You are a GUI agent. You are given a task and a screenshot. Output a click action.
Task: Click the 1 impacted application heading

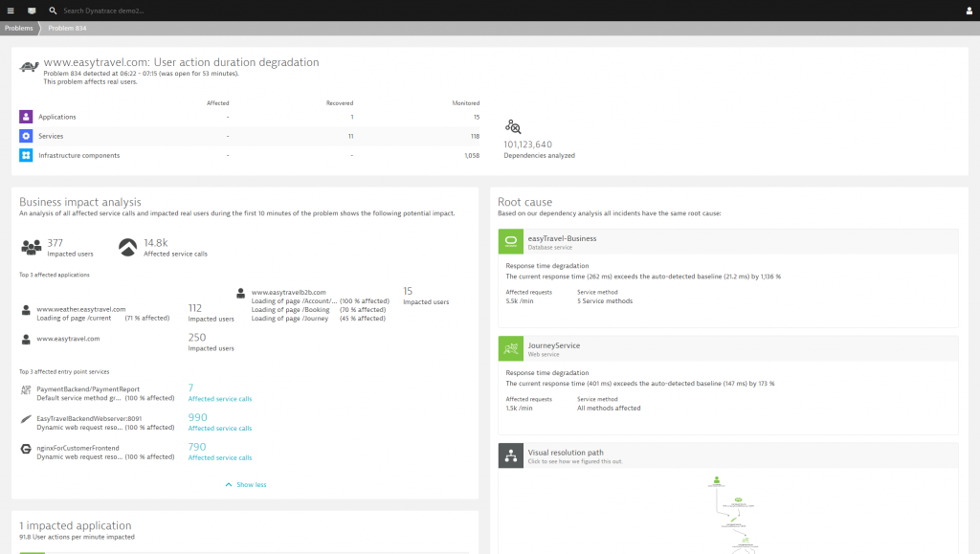(75, 526)
